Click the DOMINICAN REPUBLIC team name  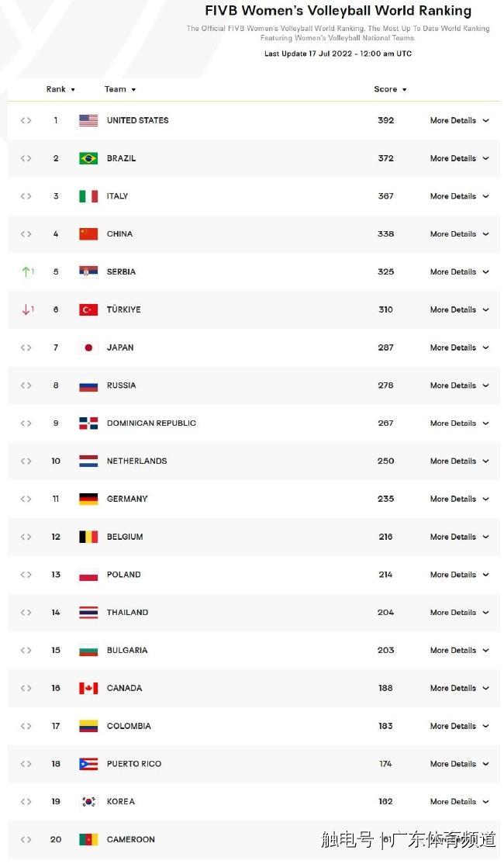151,423
